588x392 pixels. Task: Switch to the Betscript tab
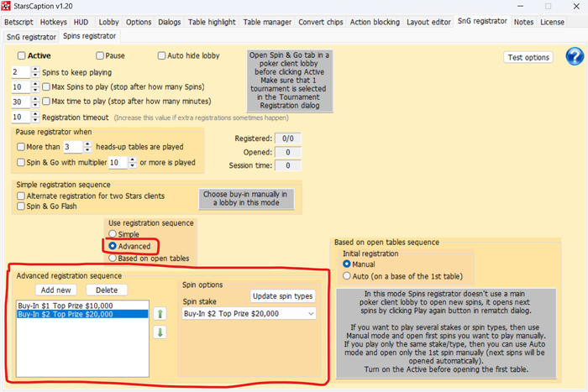pos(18,22)
